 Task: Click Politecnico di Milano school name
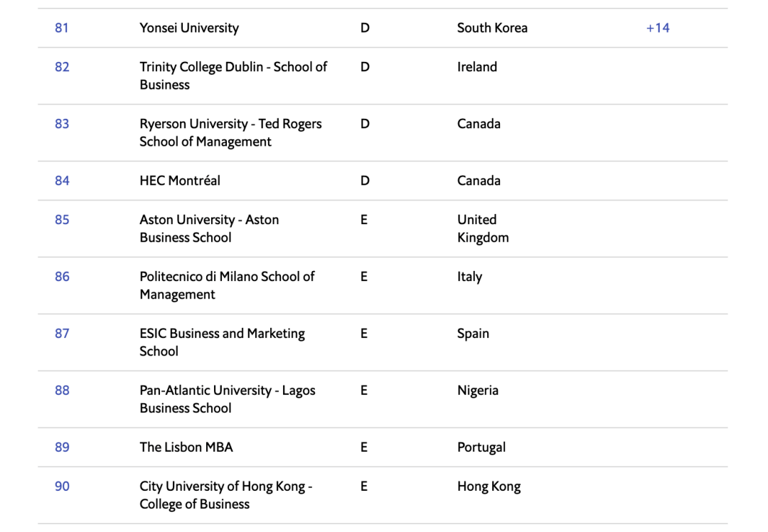227,285
